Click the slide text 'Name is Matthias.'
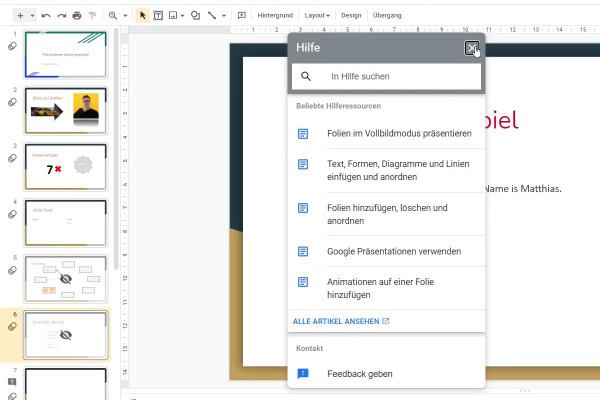The height and width of the screenshot is (400, 600). click(523, 189)
